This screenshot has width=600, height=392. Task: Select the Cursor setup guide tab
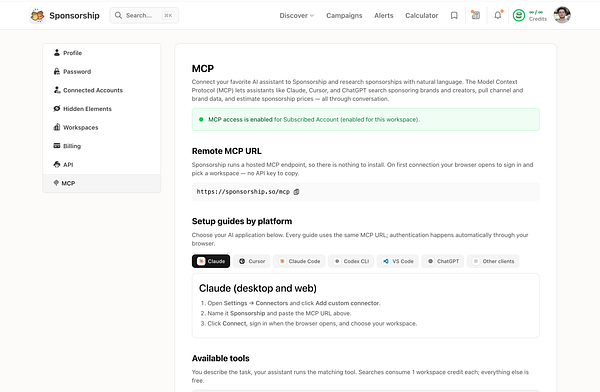(252, 261)
